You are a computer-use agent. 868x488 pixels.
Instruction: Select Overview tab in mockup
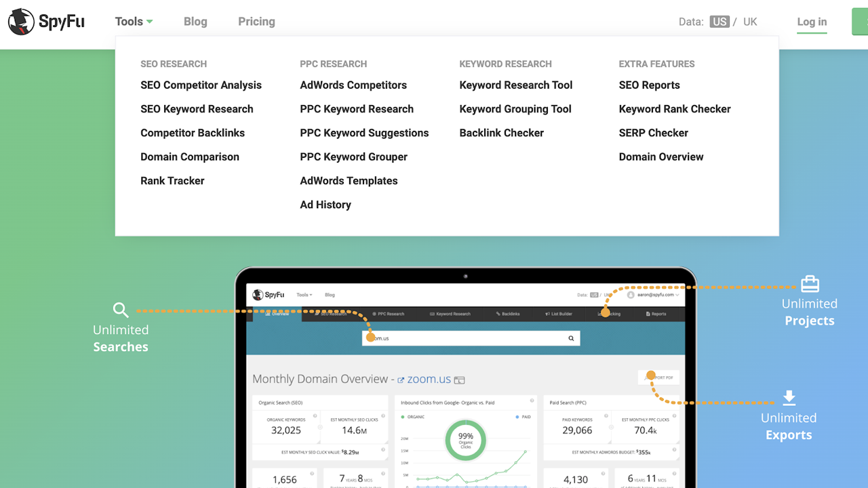point(277,314)
